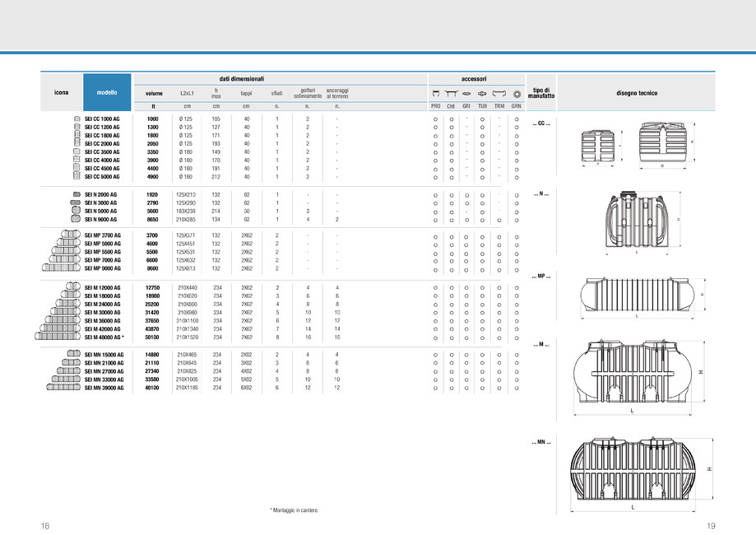This screenshot has height=535, width=756.
Task: Click the CHI accessory icon
Action: 451,93
